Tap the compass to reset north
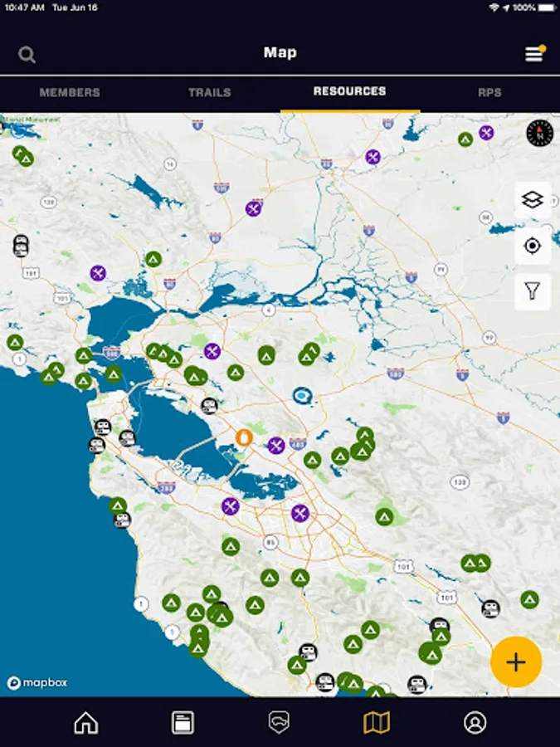560x747 pixels. (x=540, y=133)
